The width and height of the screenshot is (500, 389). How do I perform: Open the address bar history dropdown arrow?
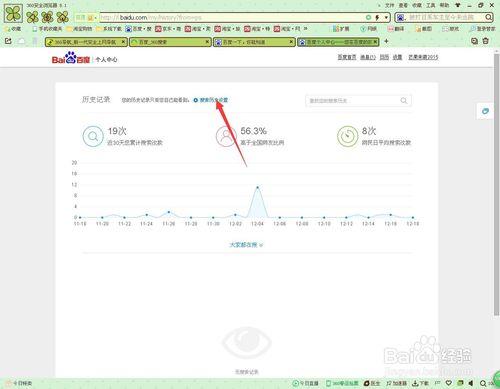[386, 17]
